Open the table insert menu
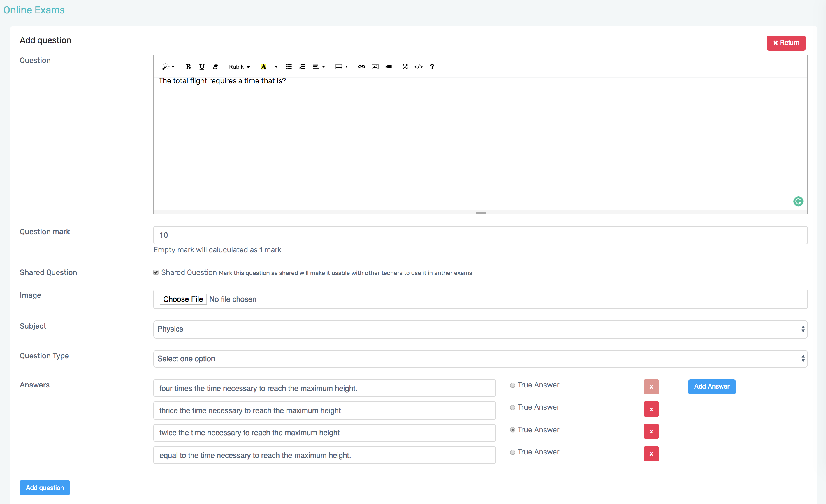Screen dimensions: 826x504 341,67
